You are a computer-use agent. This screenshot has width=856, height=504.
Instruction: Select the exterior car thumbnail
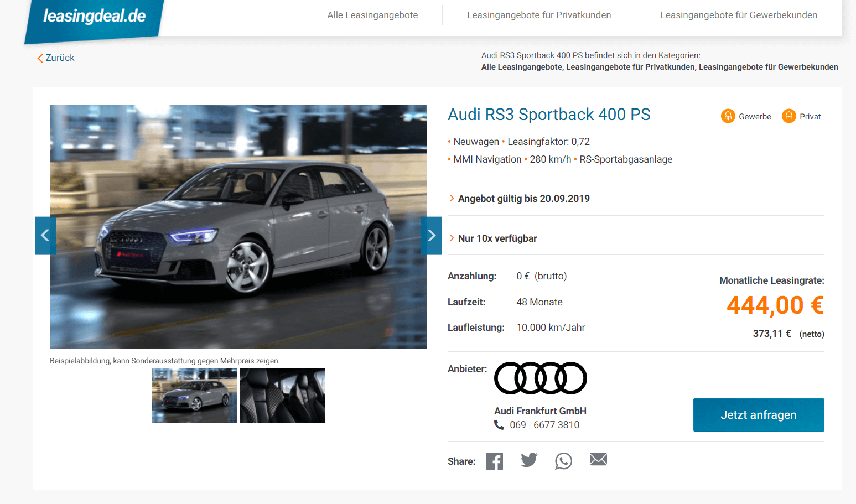coord(194,396)
